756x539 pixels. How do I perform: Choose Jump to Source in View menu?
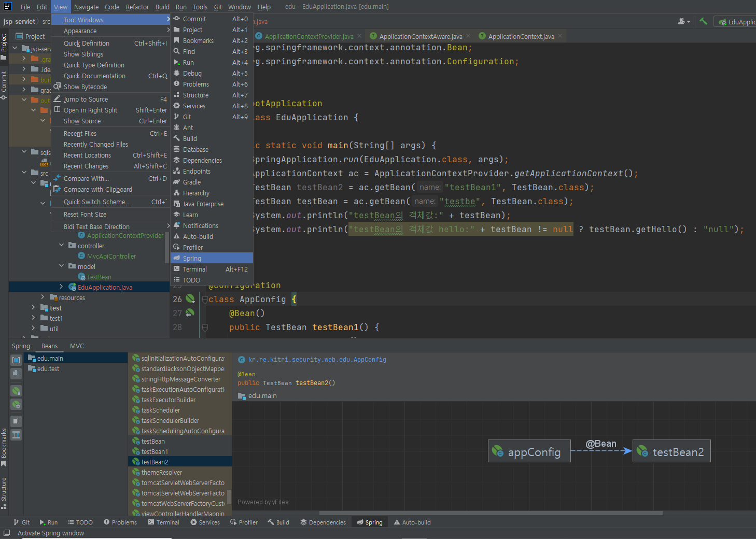click(110, 100)
